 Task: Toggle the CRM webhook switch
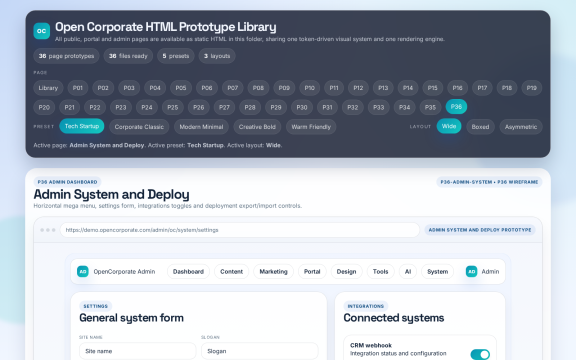pyautogui.click(x=480, y=354)
